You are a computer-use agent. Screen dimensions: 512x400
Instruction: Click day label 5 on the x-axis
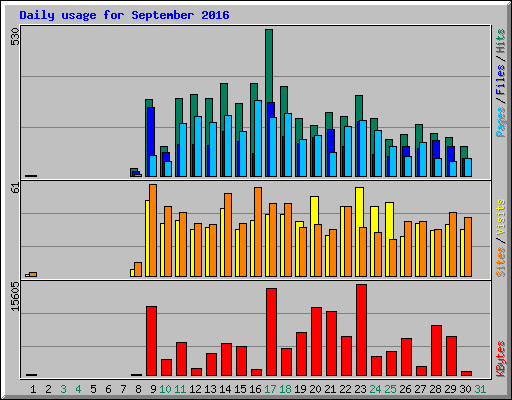93,389
